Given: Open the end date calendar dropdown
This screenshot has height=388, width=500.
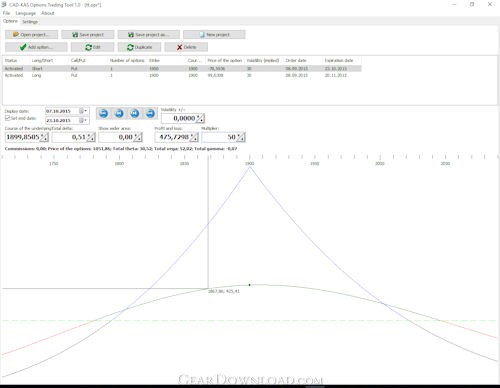Looking at the screenshot, I should [x=83, y=120].
